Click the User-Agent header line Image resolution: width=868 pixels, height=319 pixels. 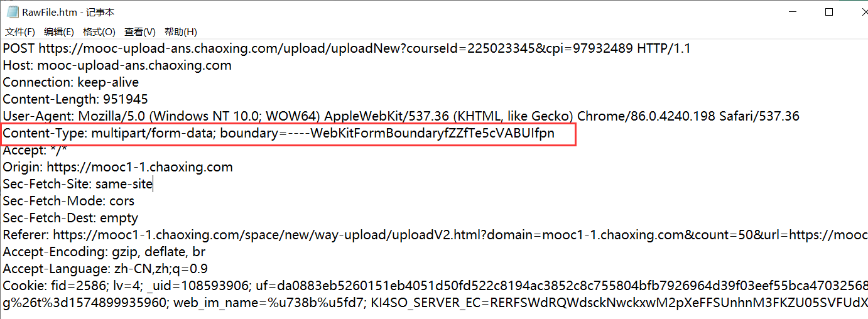[401, 116]
